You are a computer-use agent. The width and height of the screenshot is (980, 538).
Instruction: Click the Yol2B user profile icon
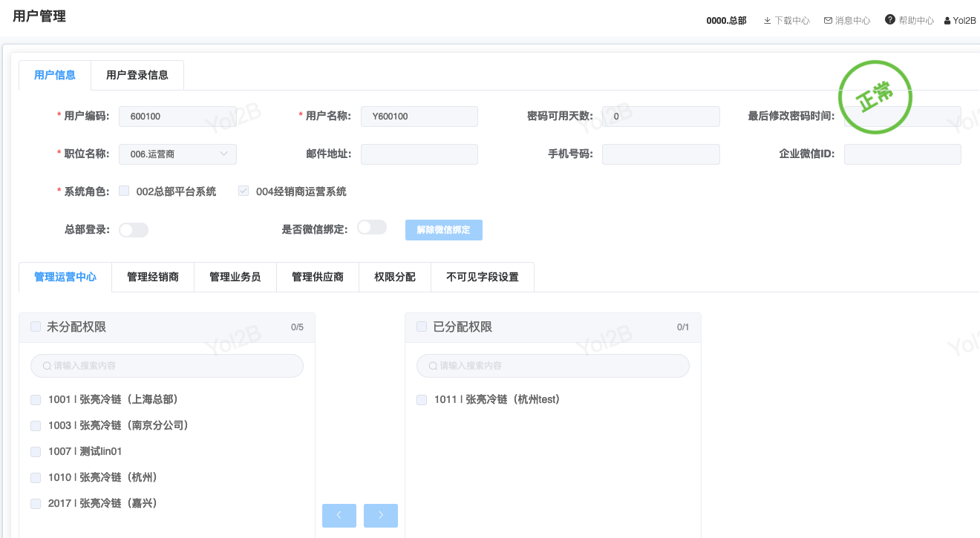947,21
